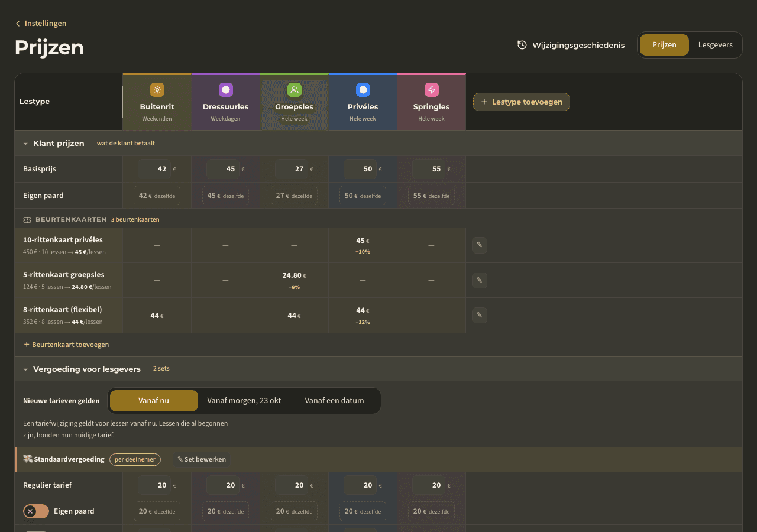Click the green Groepsles people icon
Viewport: 757px width, 532px height.
pyautogui.click(x=294, y=90)
